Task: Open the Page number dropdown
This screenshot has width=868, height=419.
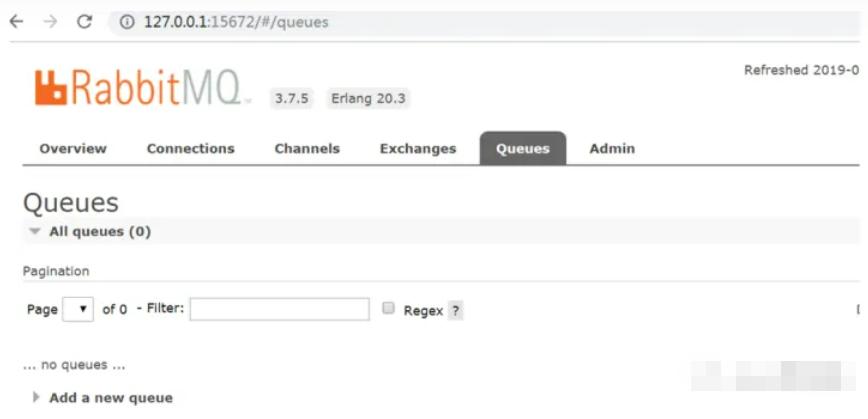Action: [x=78, y=309]
